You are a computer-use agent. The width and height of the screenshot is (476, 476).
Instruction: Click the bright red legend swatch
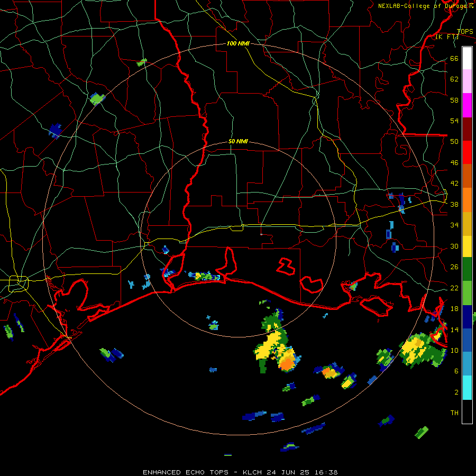coord(467,152)
